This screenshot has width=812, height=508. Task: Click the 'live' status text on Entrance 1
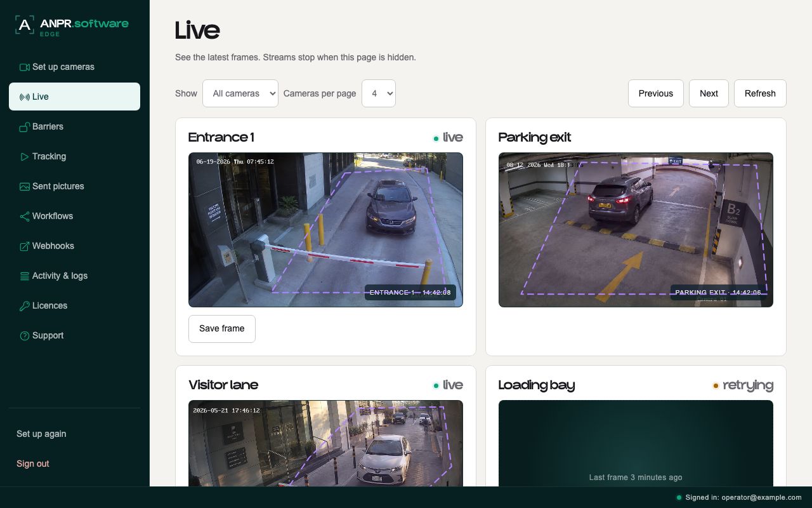453,138
